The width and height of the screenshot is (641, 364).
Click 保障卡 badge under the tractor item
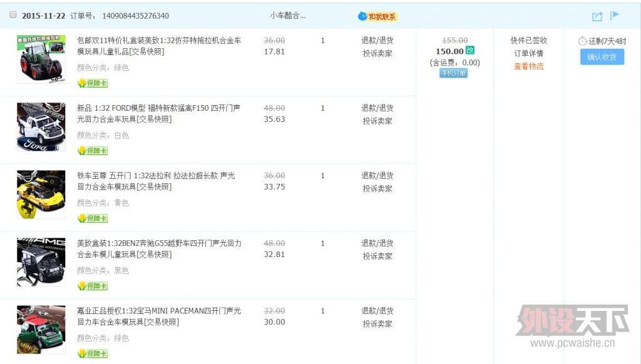pos(93,83)
